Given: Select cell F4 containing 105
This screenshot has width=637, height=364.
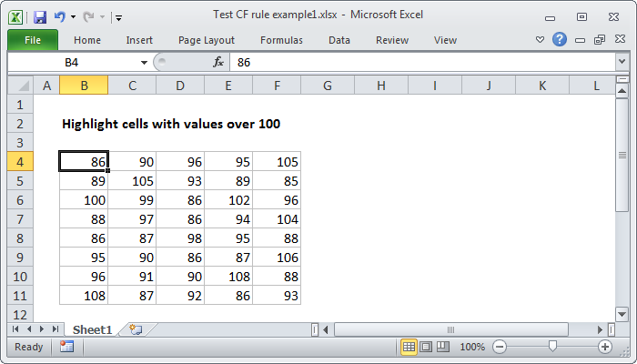Looking at the screenshot, I should pos(277,162).
